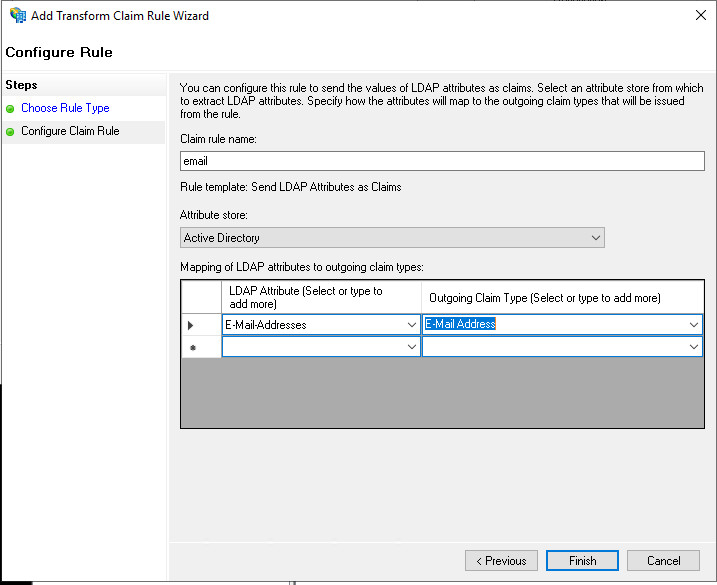The width and height of the screenshot is (717, 585).
Task: Click the asterisk new-row marker in the grid
Action: 192,347
